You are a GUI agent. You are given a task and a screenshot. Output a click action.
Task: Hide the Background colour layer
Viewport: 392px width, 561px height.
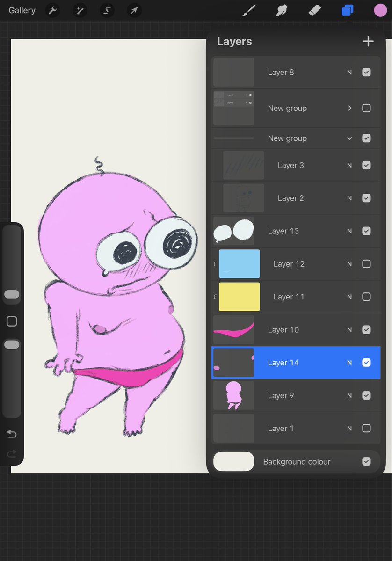pos(366,461)
